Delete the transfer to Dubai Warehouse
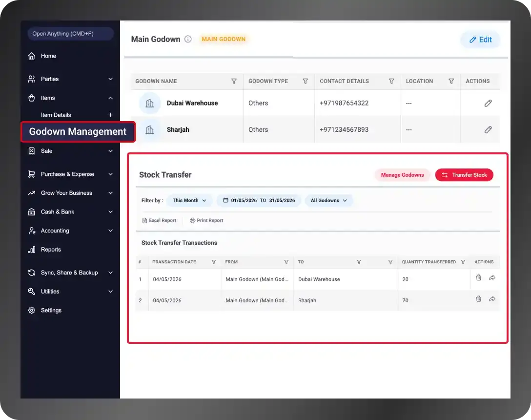The height and width of the screenshot is (420, 531). 478,277
